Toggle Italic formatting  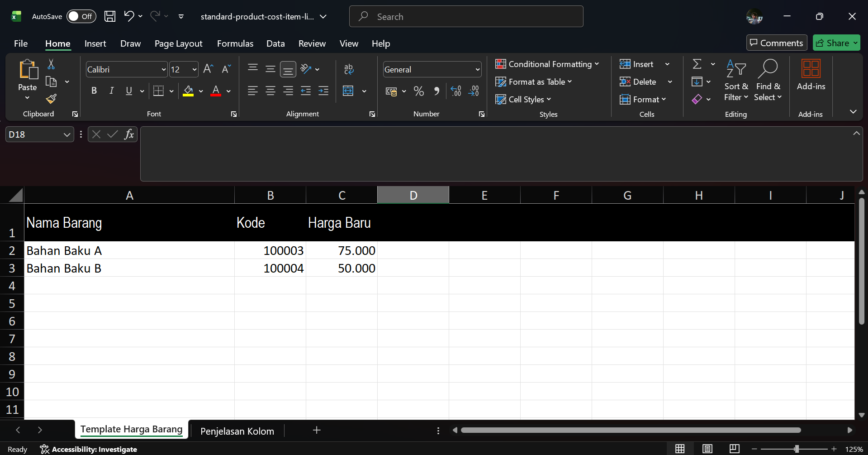(111, 91)
